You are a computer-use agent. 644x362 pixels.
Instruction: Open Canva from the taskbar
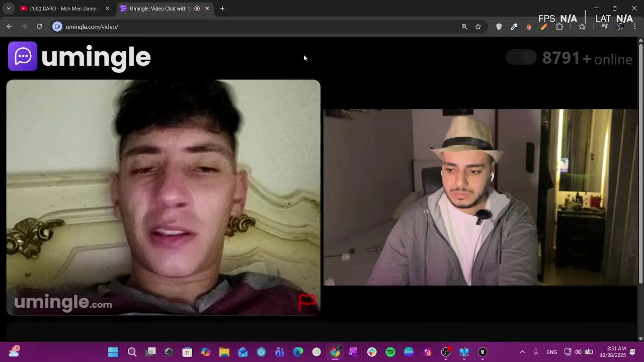(x=409, y=352)
